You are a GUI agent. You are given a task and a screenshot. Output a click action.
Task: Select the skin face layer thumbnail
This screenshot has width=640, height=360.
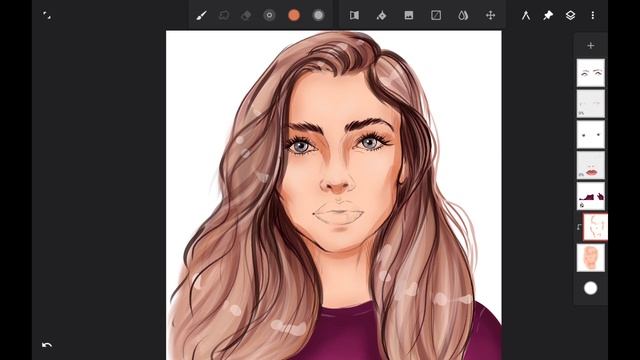point(591,258)
